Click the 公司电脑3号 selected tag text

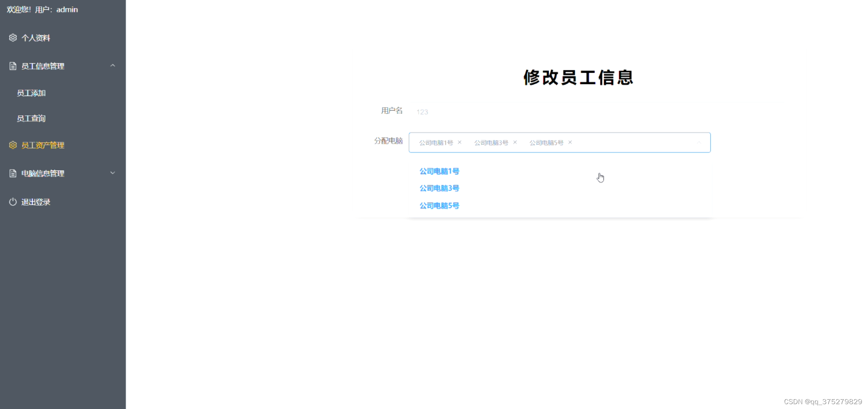pos(491,143)
